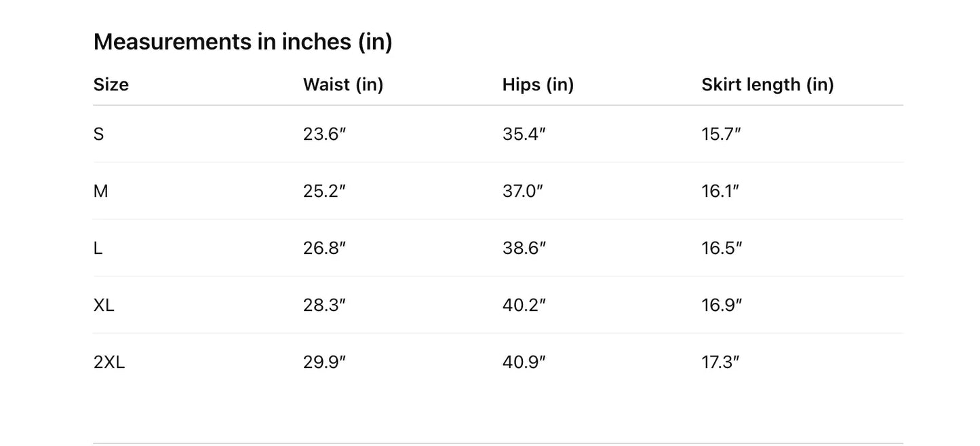The image size is (980, 446).
Task: Select the Hips (in) column header
Action: [538, 85]
